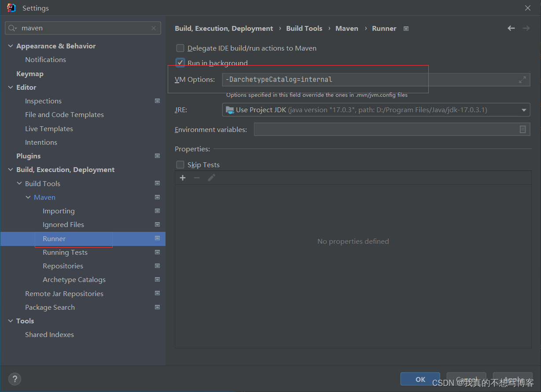Click the maven settings search box
Screen dimensions: 541x392
(83, 28)
